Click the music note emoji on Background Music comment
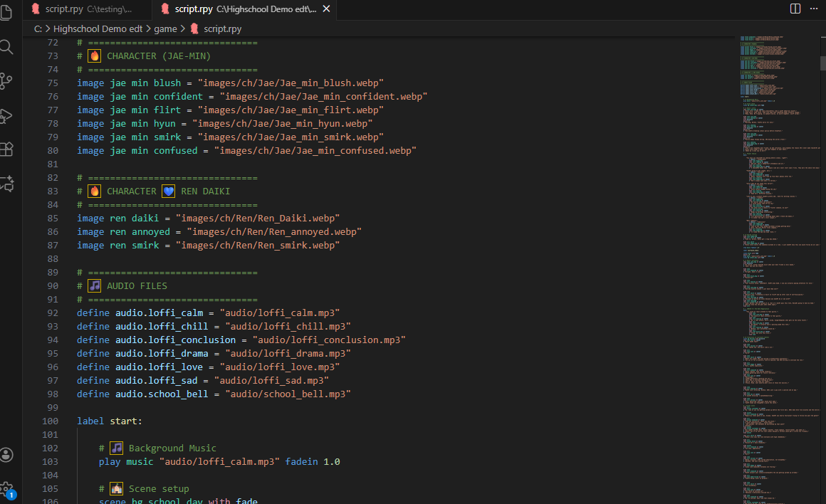 tap(116, 448)
